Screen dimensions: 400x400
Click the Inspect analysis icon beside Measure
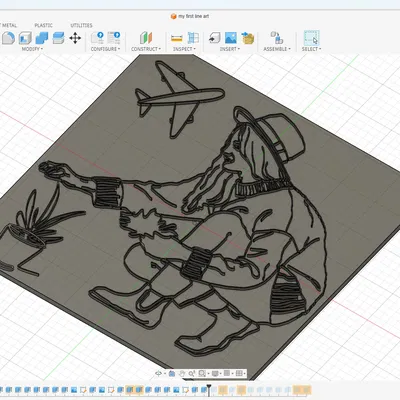(193, 38)
